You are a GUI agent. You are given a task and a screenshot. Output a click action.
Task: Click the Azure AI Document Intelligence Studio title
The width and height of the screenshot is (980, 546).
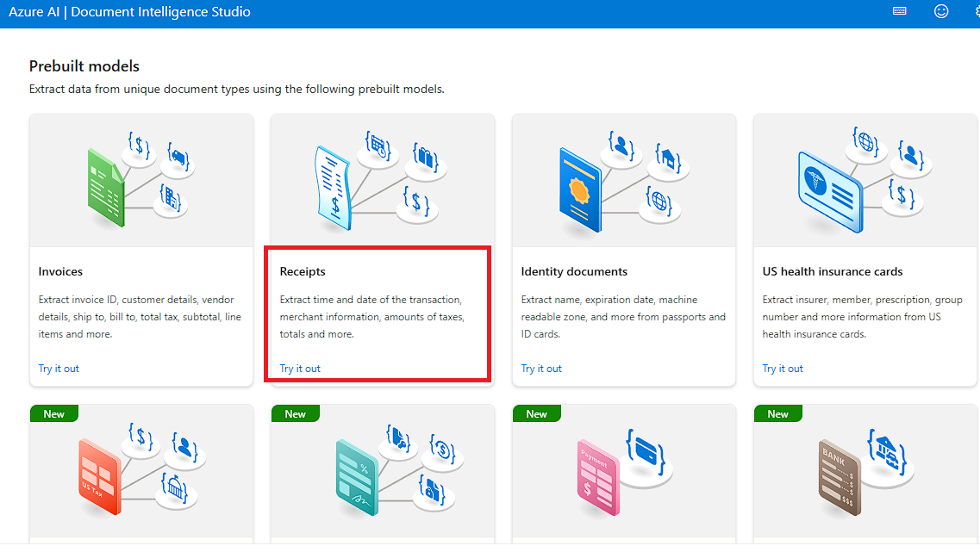click(129, 11)
